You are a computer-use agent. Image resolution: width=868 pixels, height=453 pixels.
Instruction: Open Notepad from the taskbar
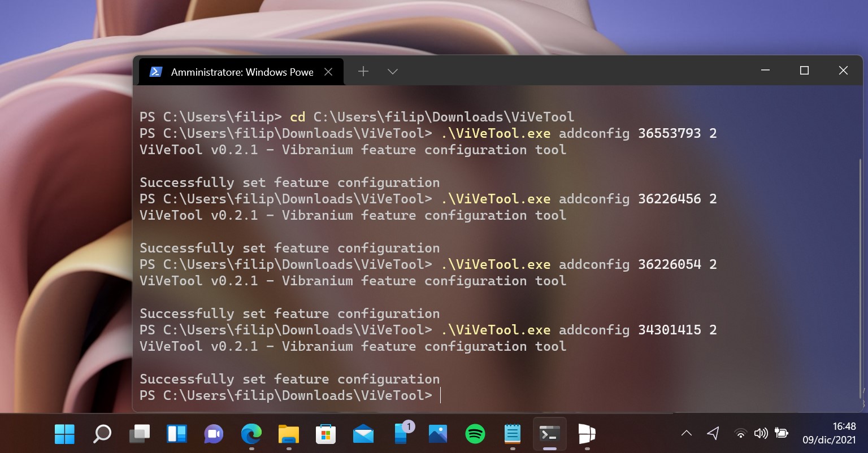coord(513,434)
